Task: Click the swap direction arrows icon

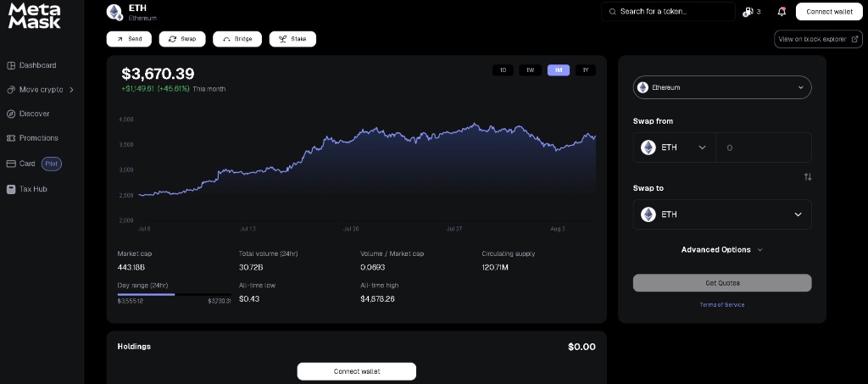Action: tap(808, 177)
